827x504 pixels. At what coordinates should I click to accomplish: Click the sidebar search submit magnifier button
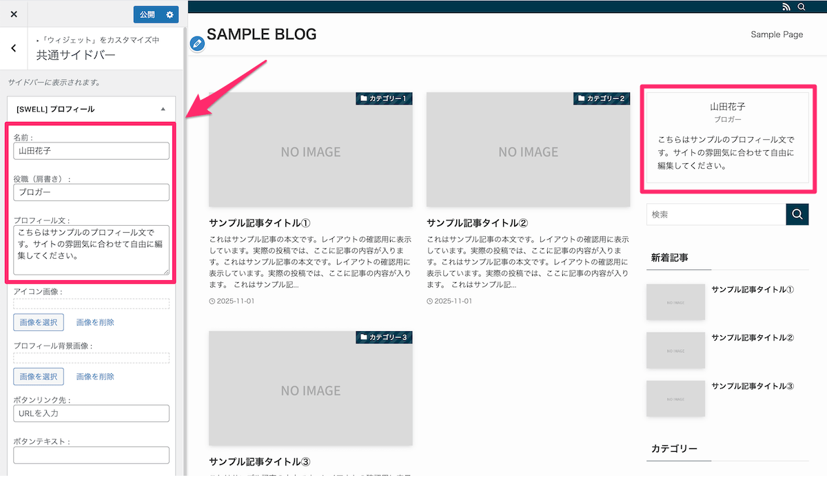click(797, 214)
